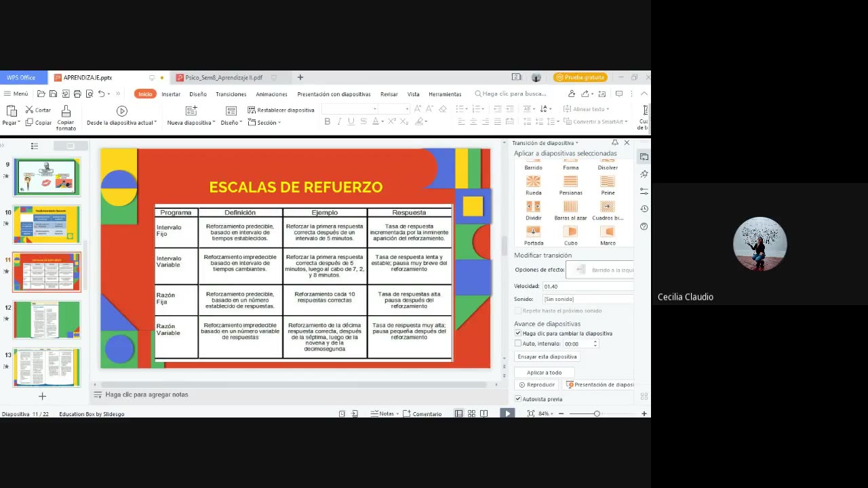Open the Sonido dropdown
Image resolution: width=868 pixels, height=488 pixels.
(x=587, y=299)
